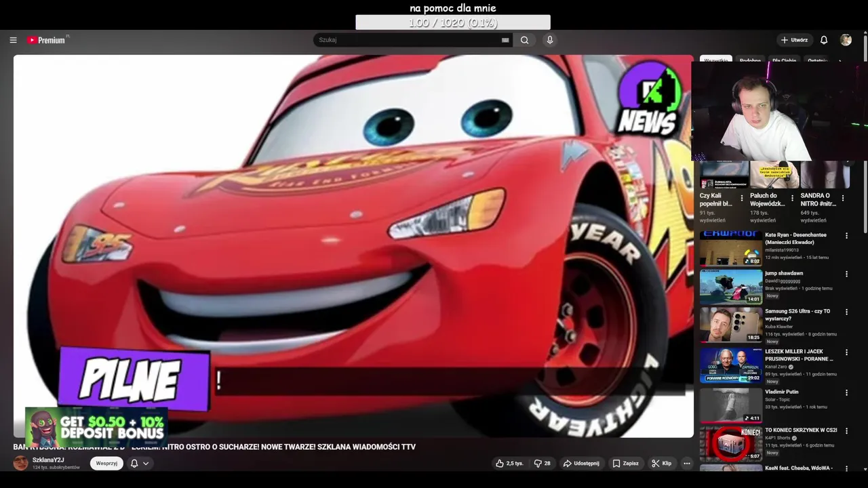Expand notification options chevron

pyautogui.click(x=146, y=463)
